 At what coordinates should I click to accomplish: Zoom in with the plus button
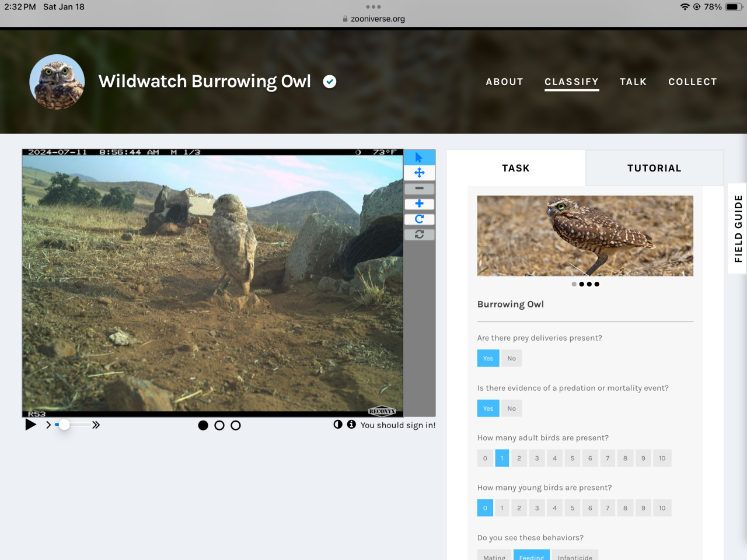click(x=419, y=204)
